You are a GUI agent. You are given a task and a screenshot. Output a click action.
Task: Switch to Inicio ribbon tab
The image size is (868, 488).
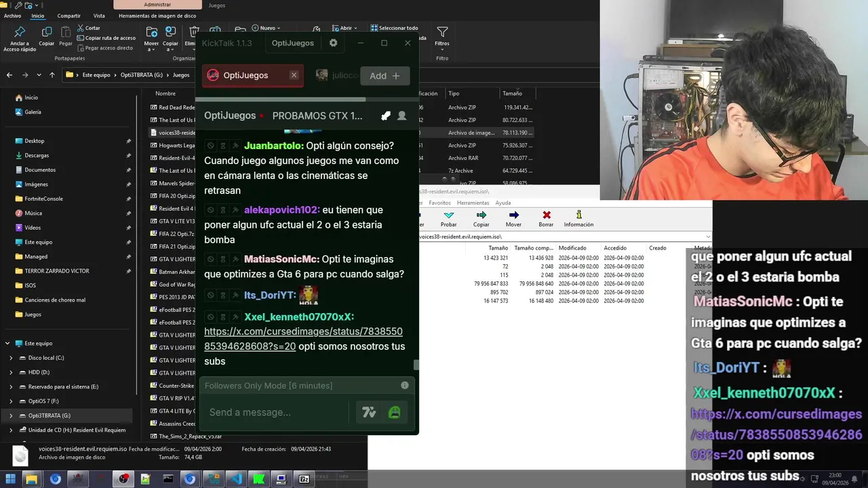pos(38,16)
